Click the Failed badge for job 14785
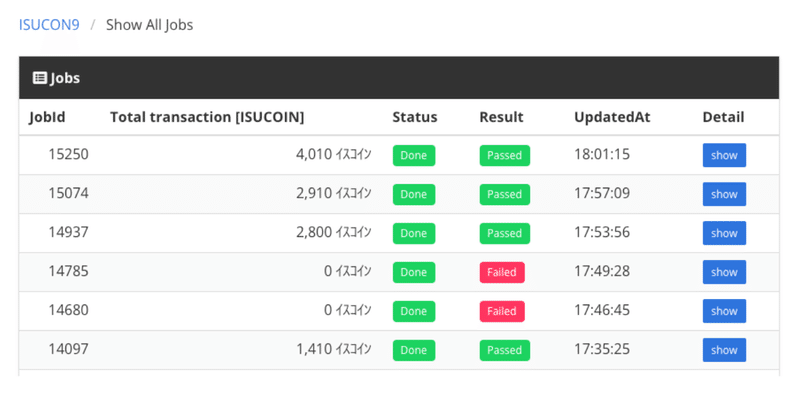 (502, 272)
